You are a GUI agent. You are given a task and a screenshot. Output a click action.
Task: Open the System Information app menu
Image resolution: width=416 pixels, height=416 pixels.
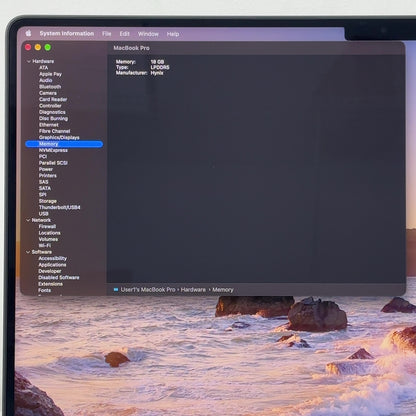67,33
